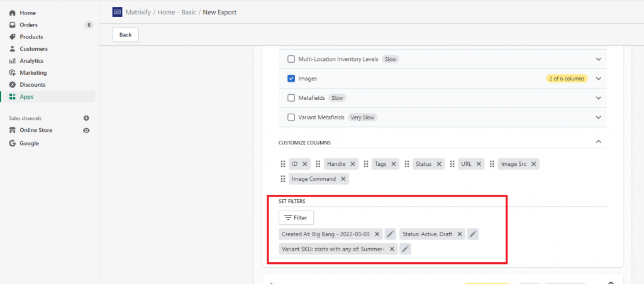Remove the Handle column chip
Image resolution: width=644 pixels, height=284 pixels.
click(352, 164)
